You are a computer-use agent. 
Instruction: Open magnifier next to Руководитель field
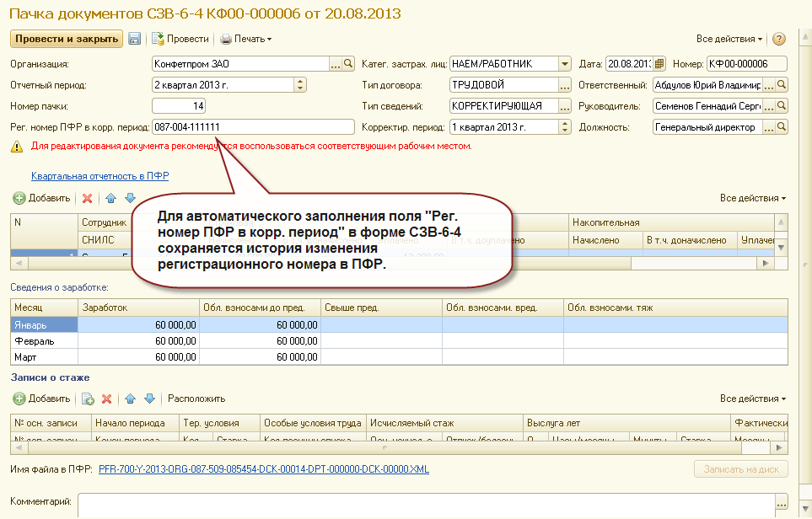tap(782, 106)
